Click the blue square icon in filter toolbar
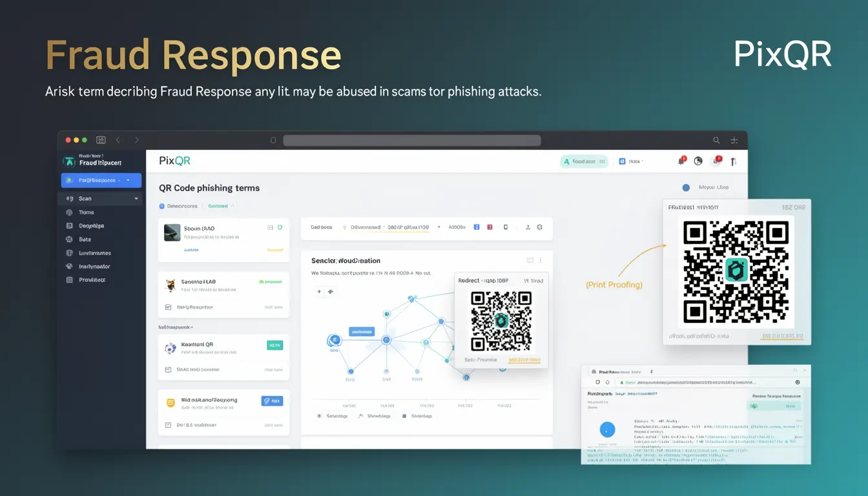This screenshot has height=496, width=868. click(477, 227)
